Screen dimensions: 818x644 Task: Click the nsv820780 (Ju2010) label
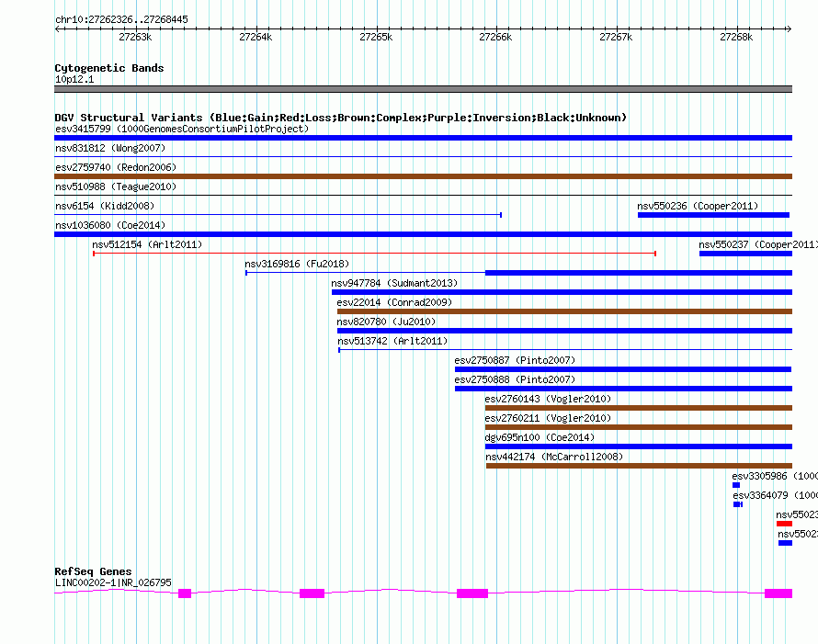386,322
